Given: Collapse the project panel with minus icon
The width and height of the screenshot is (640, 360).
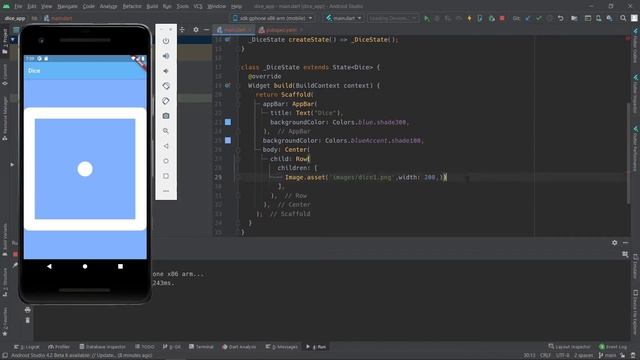Looking at the screenshot, I should (207, 30).
